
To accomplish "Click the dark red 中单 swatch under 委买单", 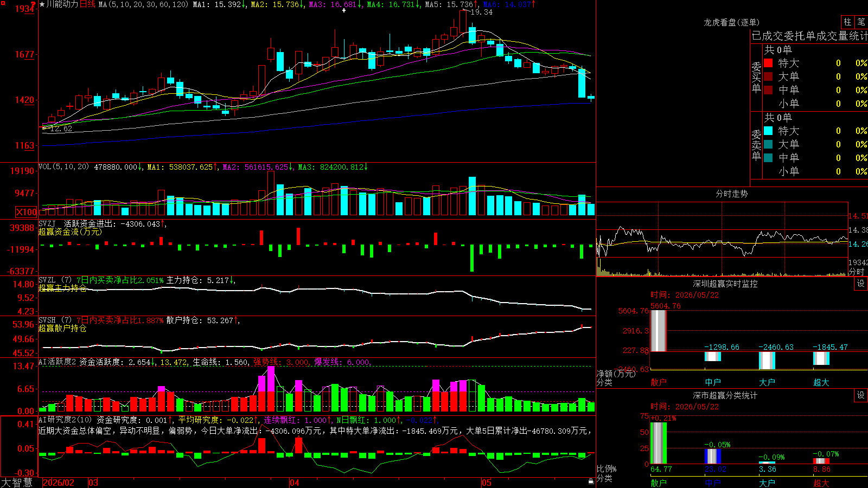I will 768,90.
